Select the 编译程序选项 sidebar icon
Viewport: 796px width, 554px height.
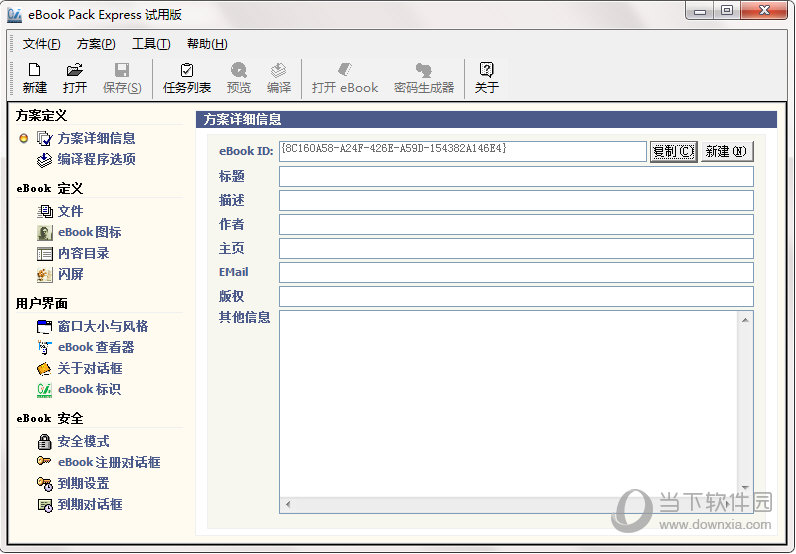click(45, 159)
